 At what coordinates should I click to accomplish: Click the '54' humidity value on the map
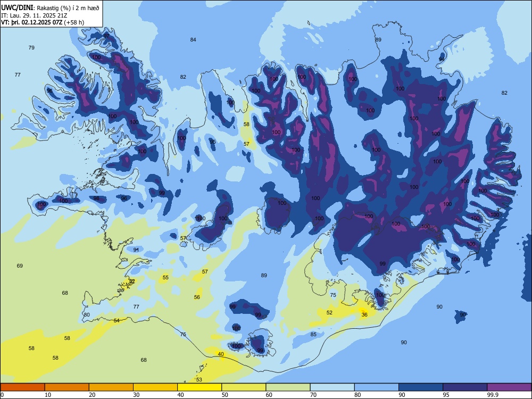pyautogui.click(x=117, y=321)
